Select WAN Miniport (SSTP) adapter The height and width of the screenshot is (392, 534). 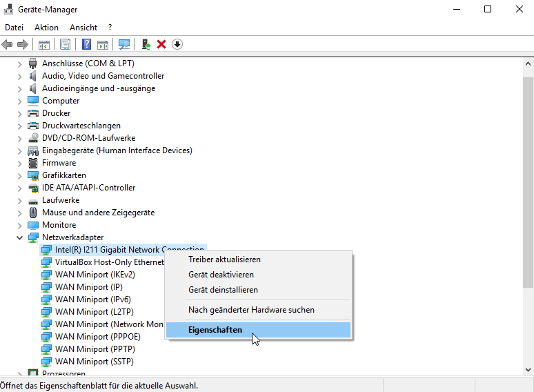click(94, 362)
